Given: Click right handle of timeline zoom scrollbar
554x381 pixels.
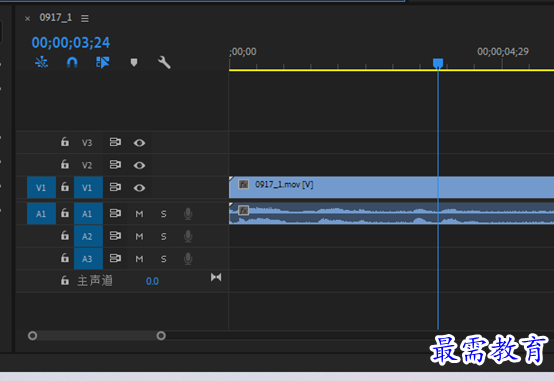Looking at the screenshot, I should (161, 335).
